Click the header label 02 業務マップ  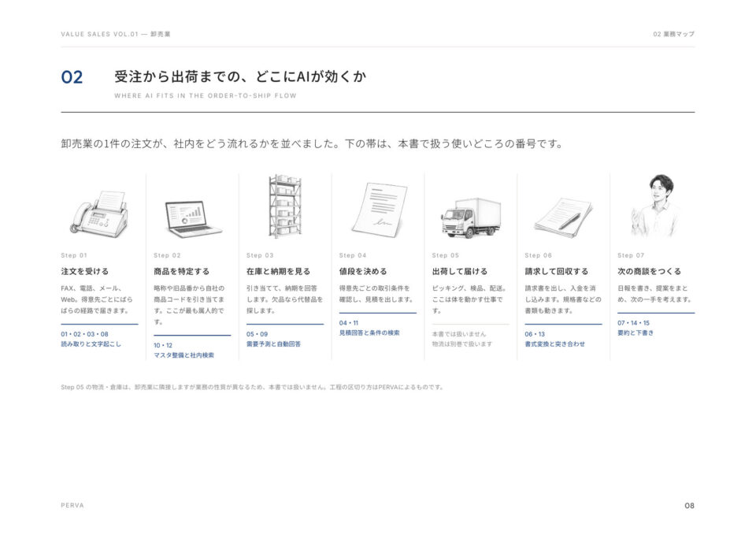[673, 34]
